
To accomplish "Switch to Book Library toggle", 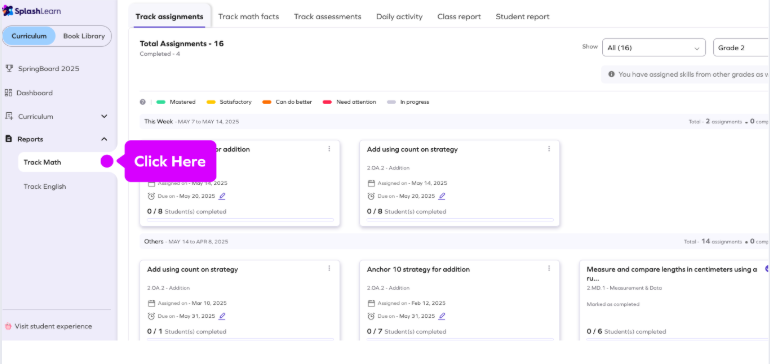I will (x=84, y=36).
